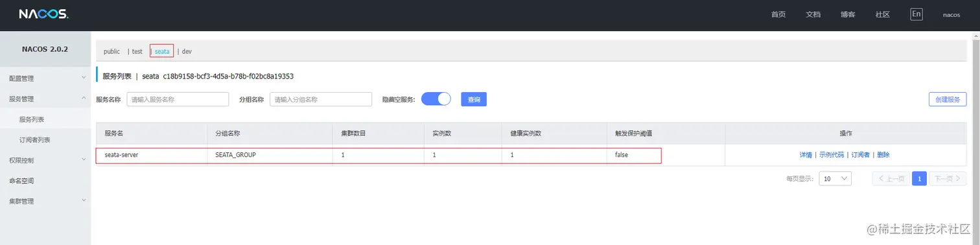Screen dimensions: 980x245
Task: Expand 配置管理 sidebar menu
Action: 45,78
